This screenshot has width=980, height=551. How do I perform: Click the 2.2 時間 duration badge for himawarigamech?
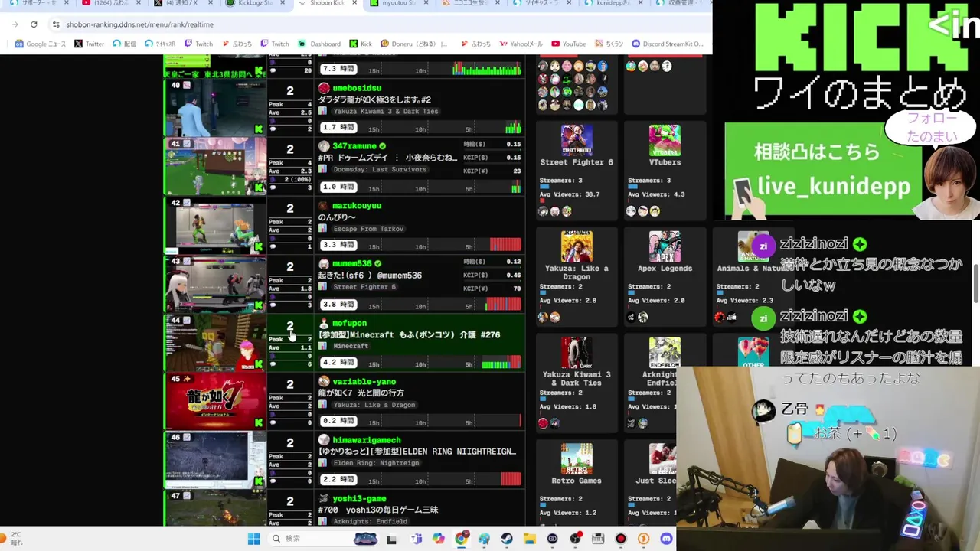click(x=338, y=480)
